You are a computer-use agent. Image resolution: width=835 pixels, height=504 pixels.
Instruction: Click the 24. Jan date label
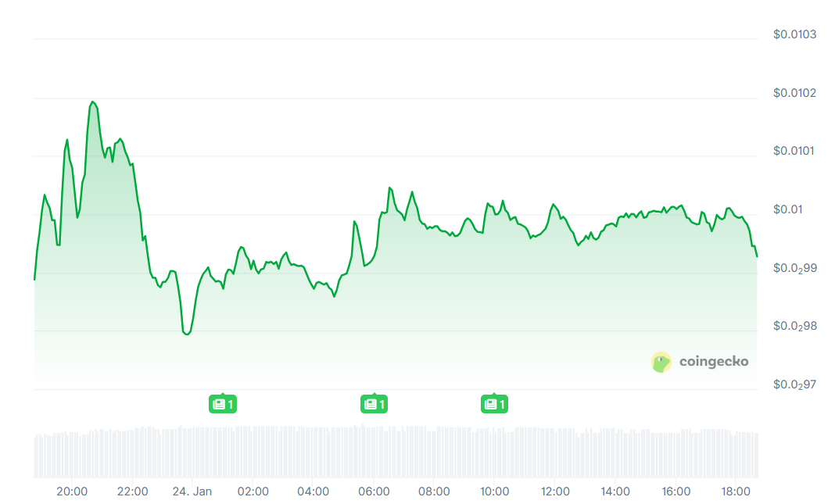point(192,491)
